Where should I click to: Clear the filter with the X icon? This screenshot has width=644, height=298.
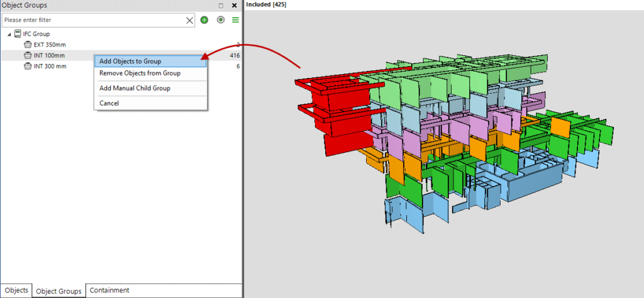coord(190,20)
